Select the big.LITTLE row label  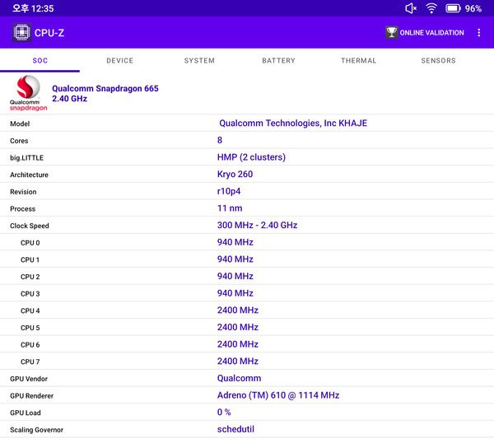tap(27, 158)
